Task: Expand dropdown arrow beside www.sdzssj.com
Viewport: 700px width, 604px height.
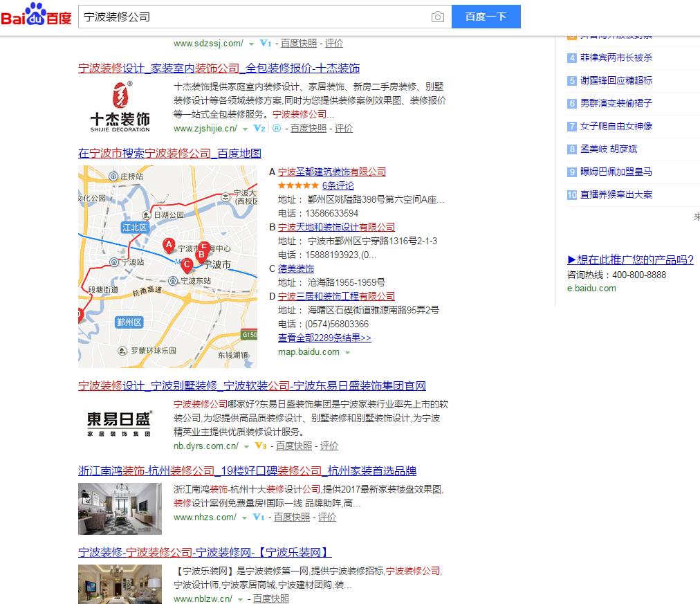Action: (x=251, y=44)
